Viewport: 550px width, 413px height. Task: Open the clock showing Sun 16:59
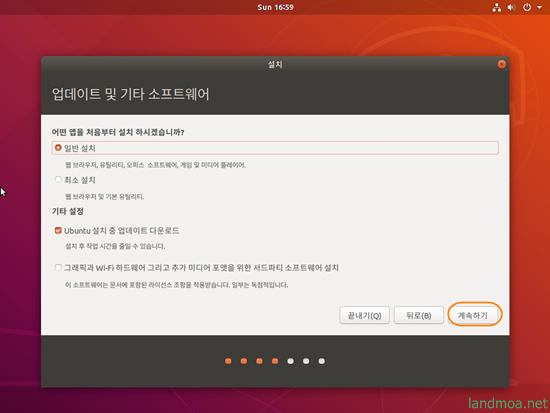pyautogui.click(x=275, y=7)
